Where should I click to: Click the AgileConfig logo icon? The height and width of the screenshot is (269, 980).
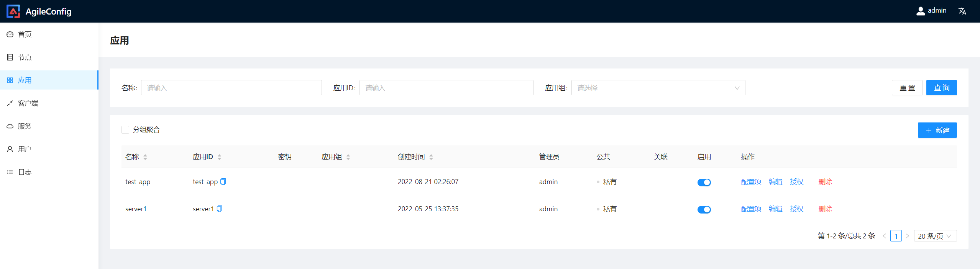click(13, 11)
